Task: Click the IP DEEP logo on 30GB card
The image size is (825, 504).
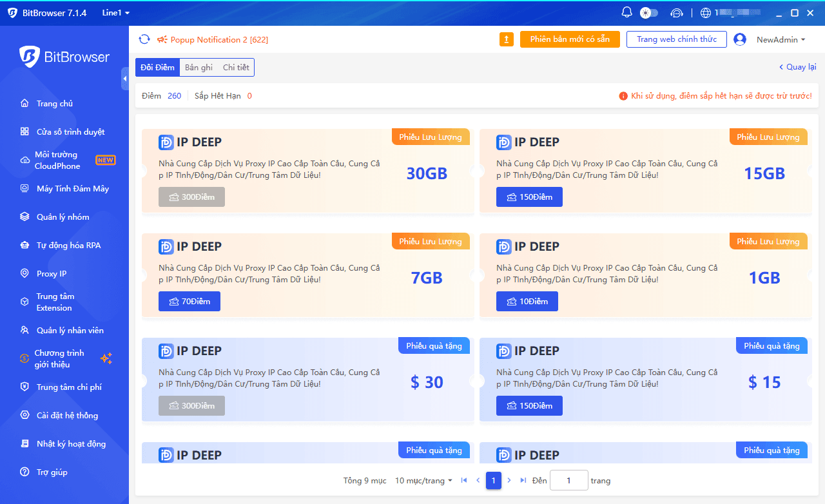Action: [x=166, y=142]
